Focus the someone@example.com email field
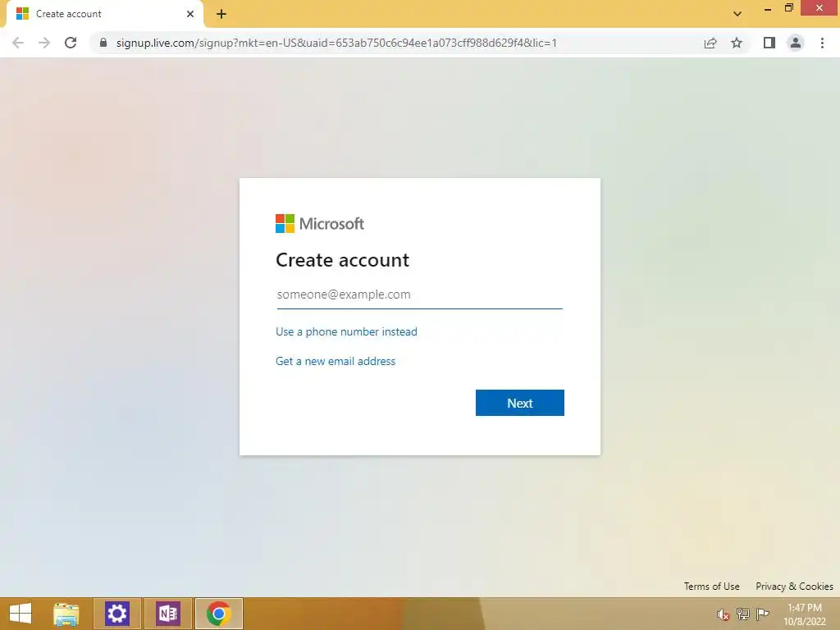840x630 pixels. click(x=419, y=294)
